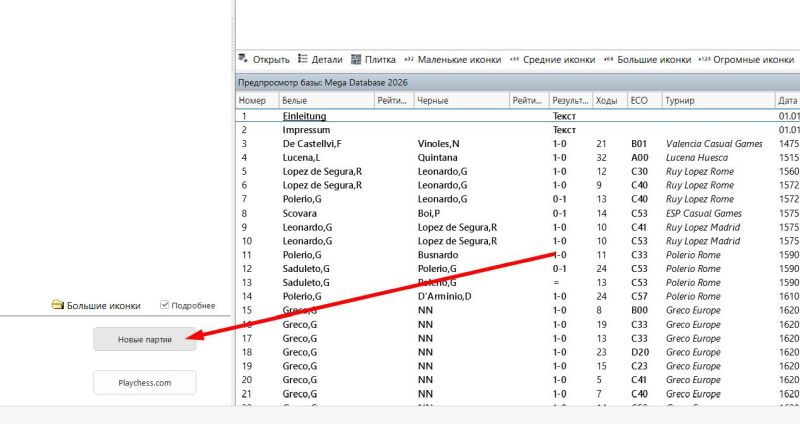This screenshot has width=800, height=424.
Task: Select Маленькие иконки view
Action: [453, 59]
